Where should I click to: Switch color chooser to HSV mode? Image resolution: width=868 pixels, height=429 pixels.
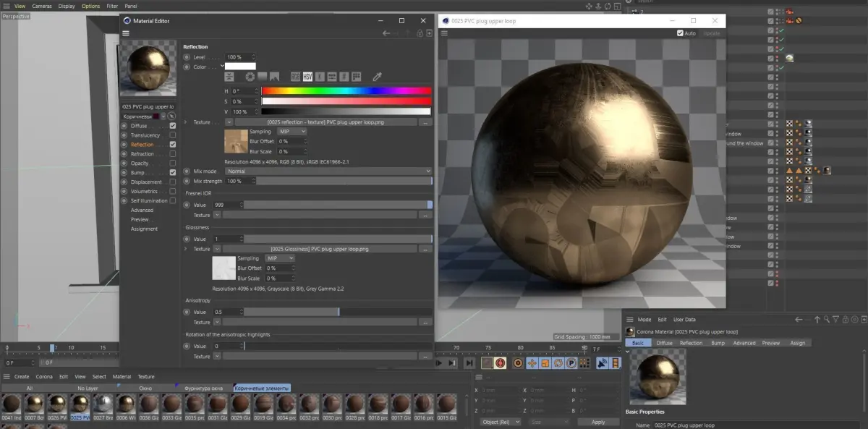coord(307,76)
